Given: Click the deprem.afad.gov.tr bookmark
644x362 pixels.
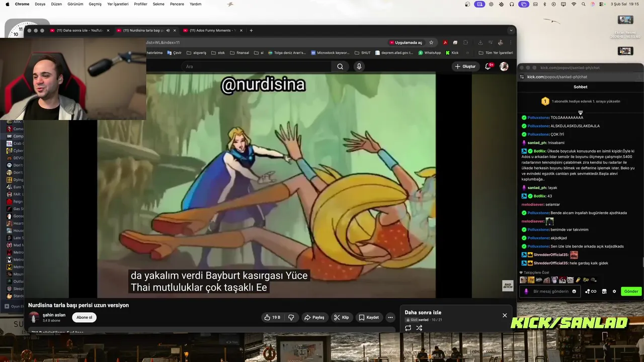Looking at the screenshot, I should (394, 53).
